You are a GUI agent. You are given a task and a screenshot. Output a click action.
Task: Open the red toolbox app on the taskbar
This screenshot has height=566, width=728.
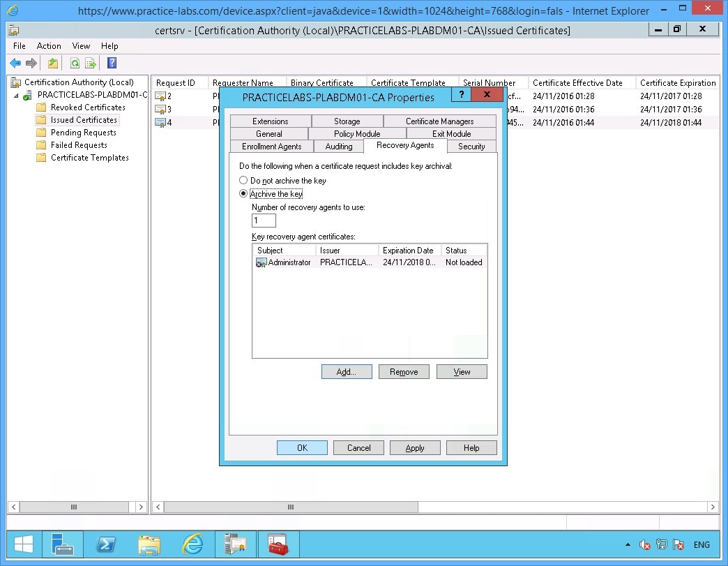pos(278,544)
